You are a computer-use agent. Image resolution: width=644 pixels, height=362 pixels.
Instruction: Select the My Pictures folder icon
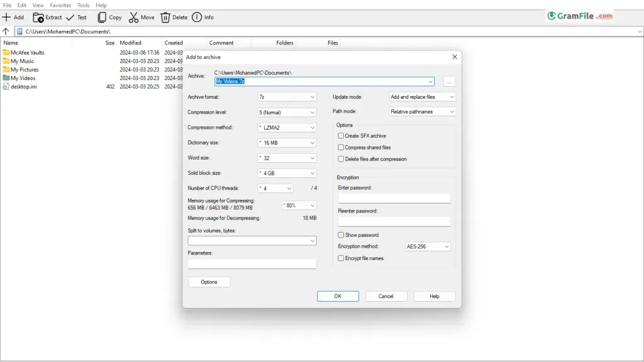point(6,69)
